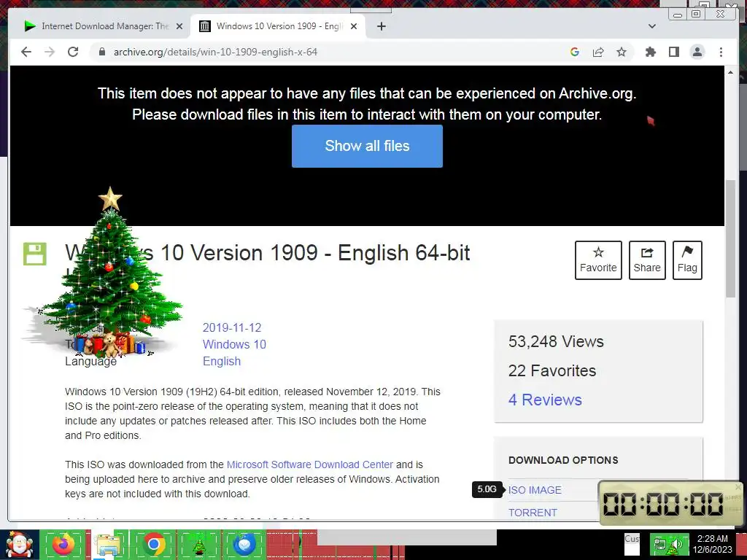The width and height of the screenshot is (747, 560).
Task: Close the Internet Download Manager tab
Action: pyautogui.click(x=179, y=26)
